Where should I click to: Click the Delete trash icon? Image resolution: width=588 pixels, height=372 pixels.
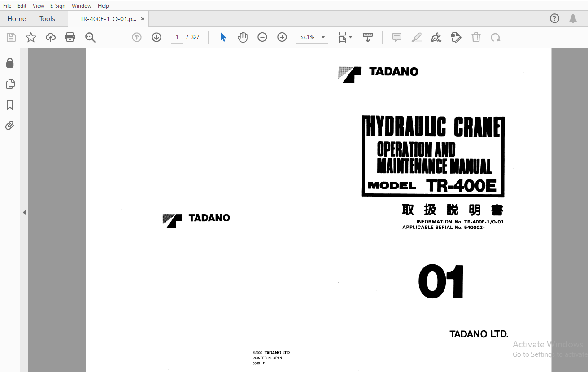[x=476, y=37]
